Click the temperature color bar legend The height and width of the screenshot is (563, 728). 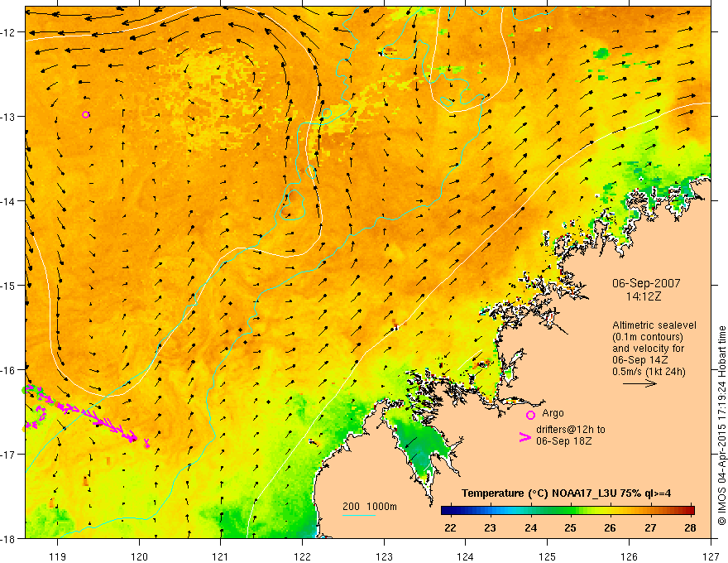pyautogui.click(x=568, y=511)
